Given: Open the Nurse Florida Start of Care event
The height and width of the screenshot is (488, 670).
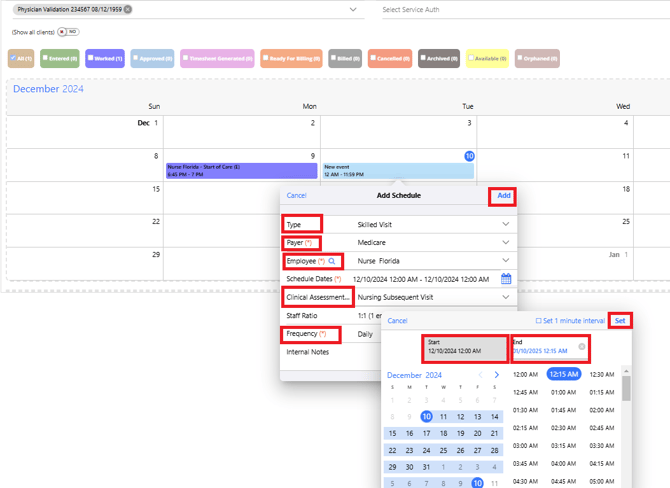Looking at the screenshot, I should 241,171.
